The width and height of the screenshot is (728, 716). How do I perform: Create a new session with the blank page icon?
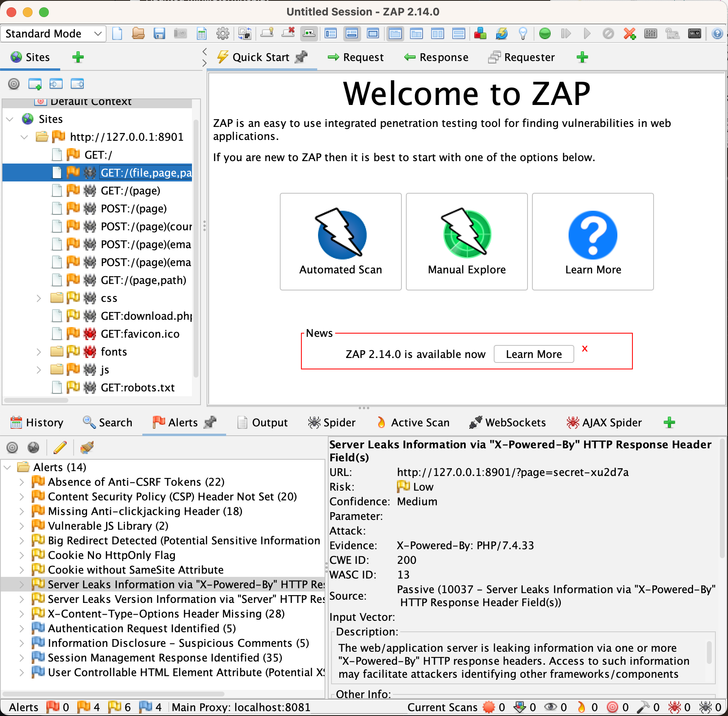point(118,33)
